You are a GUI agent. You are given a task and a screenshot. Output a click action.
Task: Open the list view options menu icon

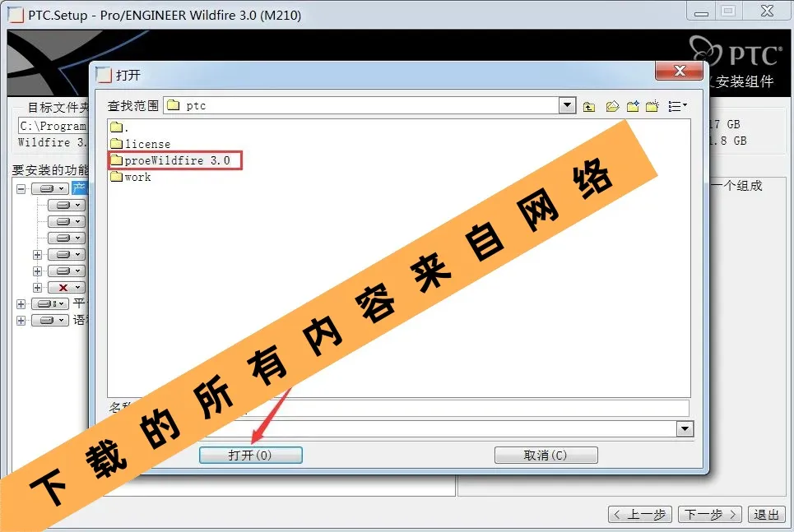point(677,106)
